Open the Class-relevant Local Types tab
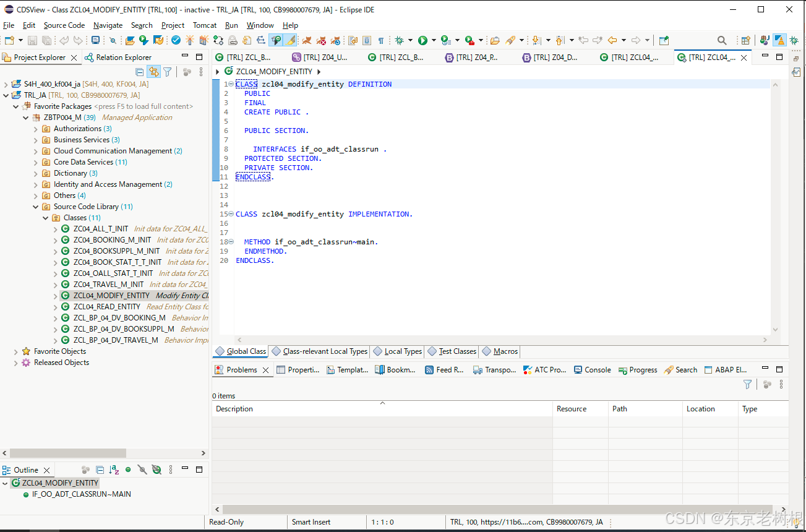Viewport: 806px width, 532px height. click(x=320, y=351)
